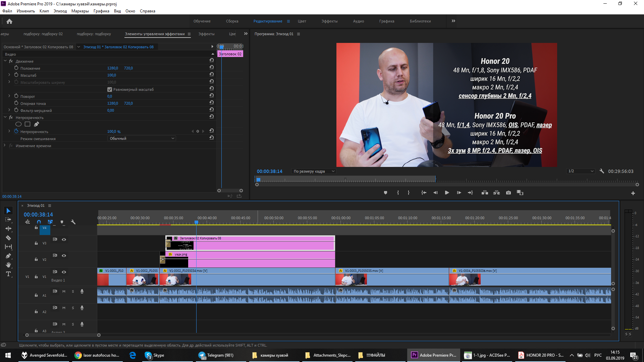This screenshot has height=362, width=644.
Task: Go to In point
Action: pos(424,193)
